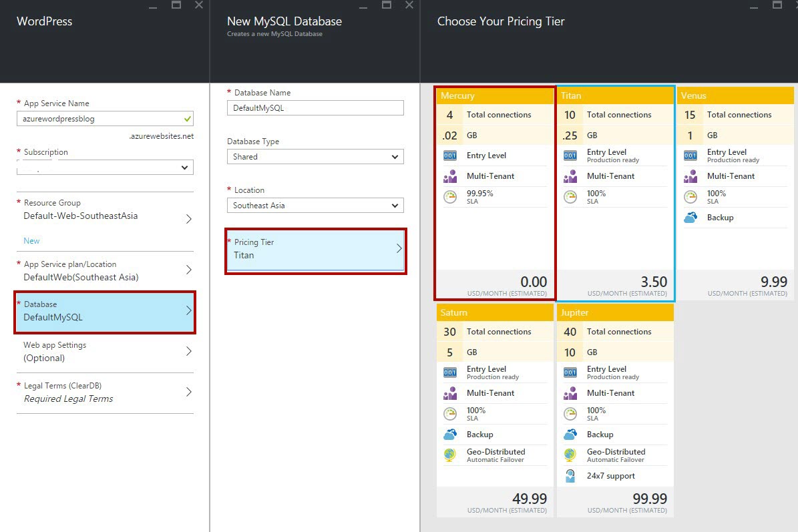
Task: Click the Multi-Tenant icon in Jupiter tier
Action: pyautogui.click(x=570, y=393)
